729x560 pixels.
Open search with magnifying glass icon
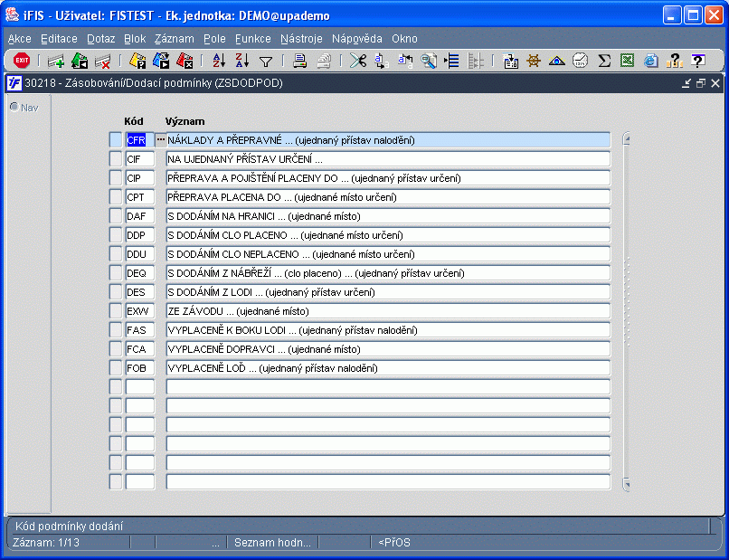(428, 61)
